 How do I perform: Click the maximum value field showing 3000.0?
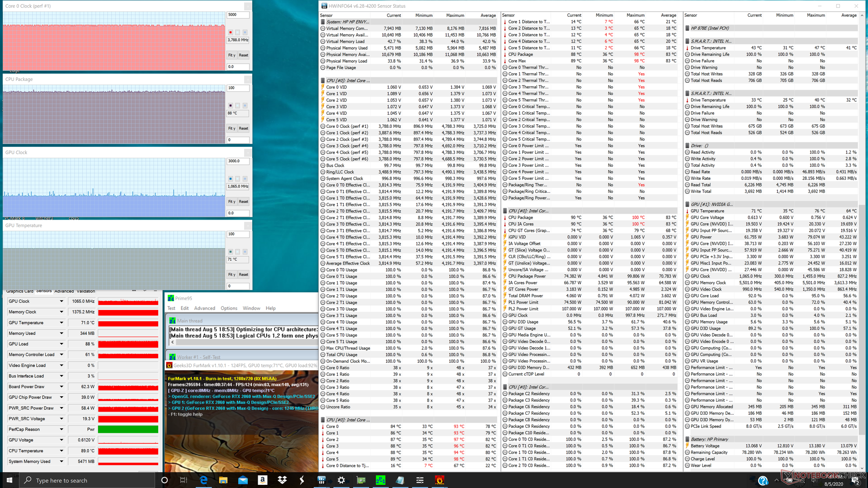[x=238, y=161]
